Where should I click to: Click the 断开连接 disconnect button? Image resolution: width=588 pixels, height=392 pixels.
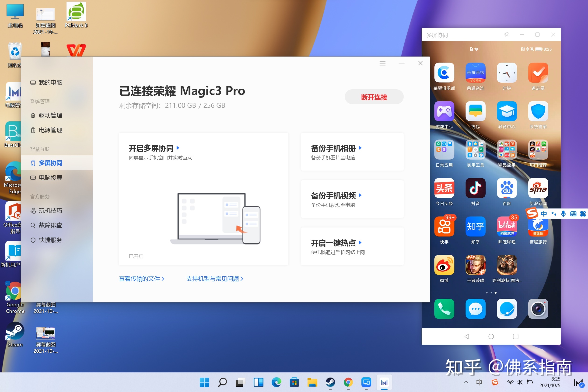374,97
